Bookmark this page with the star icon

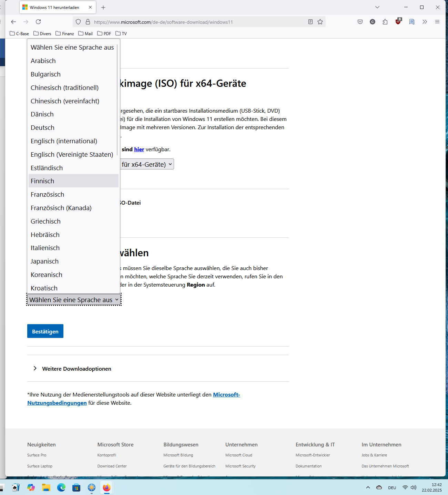point(320,22)
